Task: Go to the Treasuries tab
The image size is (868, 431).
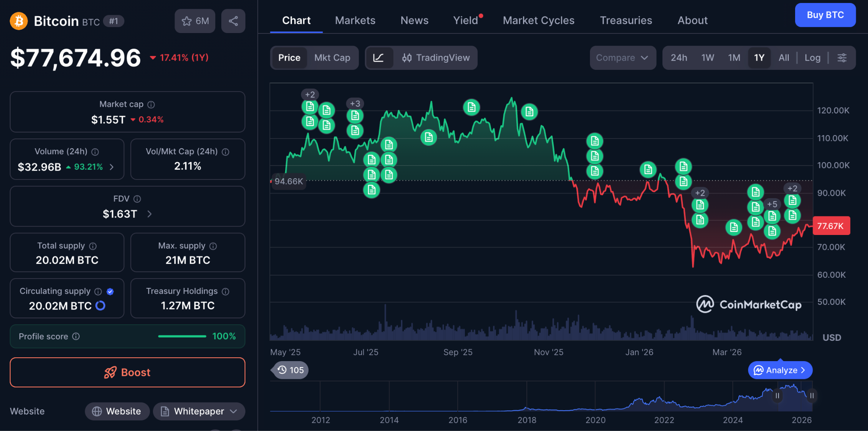Action: (x=626, y=20)
